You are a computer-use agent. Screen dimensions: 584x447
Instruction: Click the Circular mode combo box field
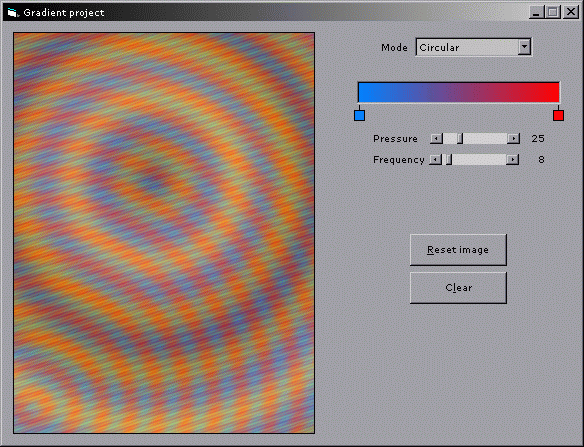pos(473,47)
